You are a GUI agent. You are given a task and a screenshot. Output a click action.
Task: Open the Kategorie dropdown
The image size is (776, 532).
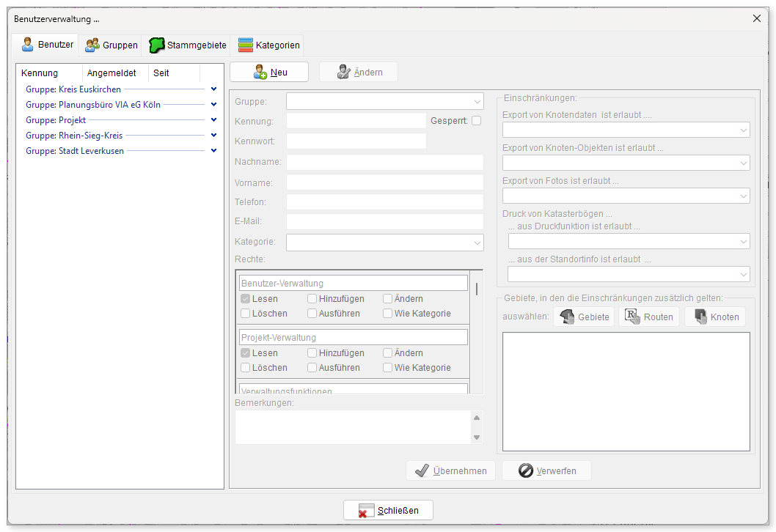[x=384, y=243]
